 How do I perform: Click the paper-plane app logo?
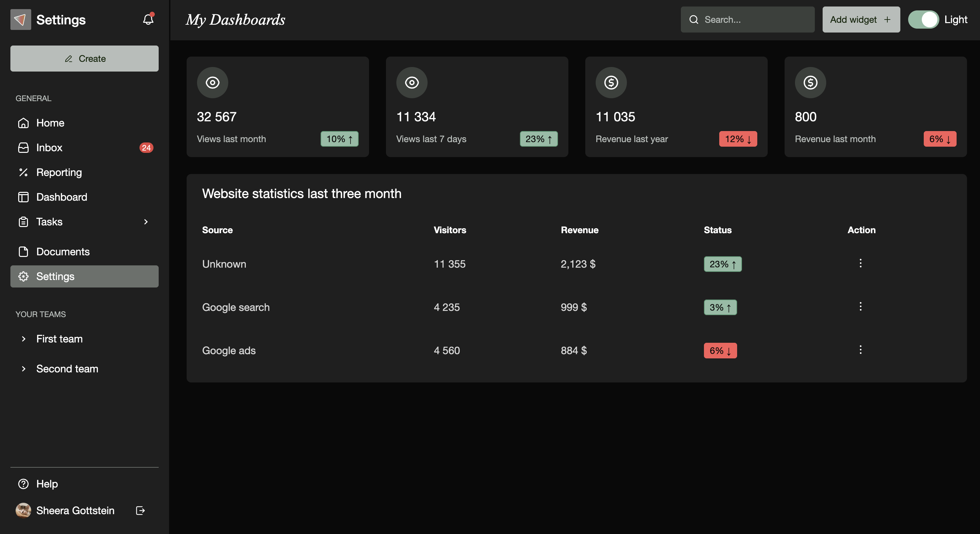pos(20,20)
